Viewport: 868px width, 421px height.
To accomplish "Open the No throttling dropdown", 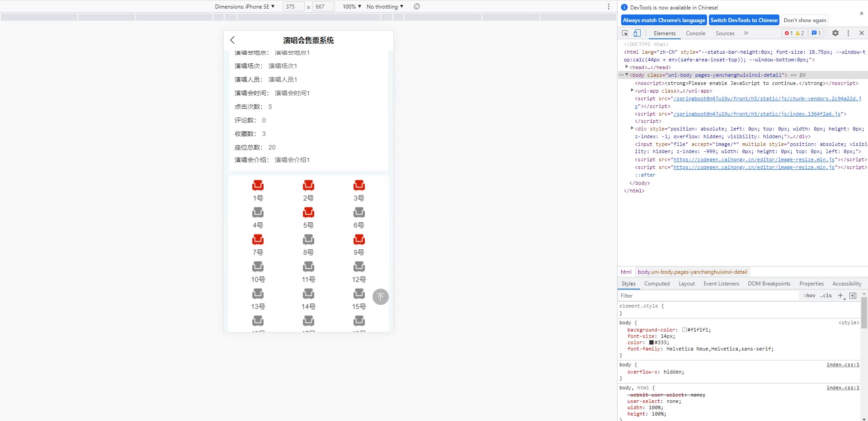I will [x=385, y=7].
